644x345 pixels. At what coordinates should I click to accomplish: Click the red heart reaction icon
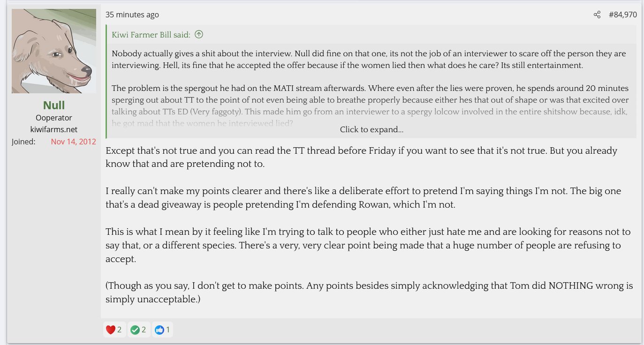point(110,330)
